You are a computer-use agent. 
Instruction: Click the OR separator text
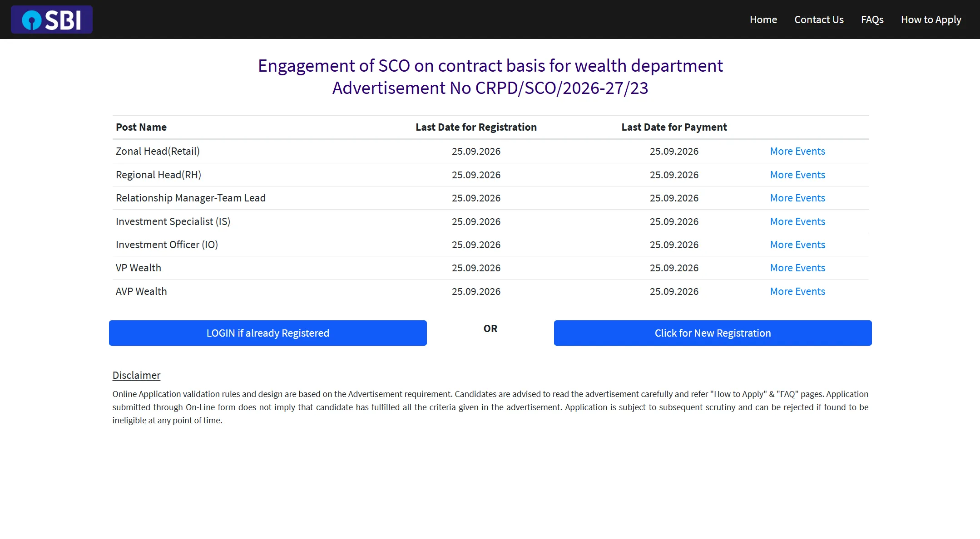point(490,328)
